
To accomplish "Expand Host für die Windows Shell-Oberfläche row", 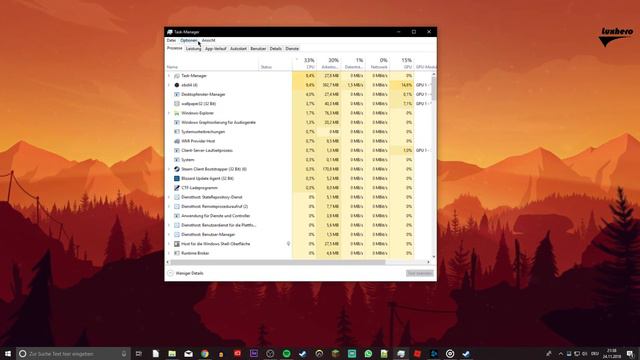I will [x=169, y=244].
